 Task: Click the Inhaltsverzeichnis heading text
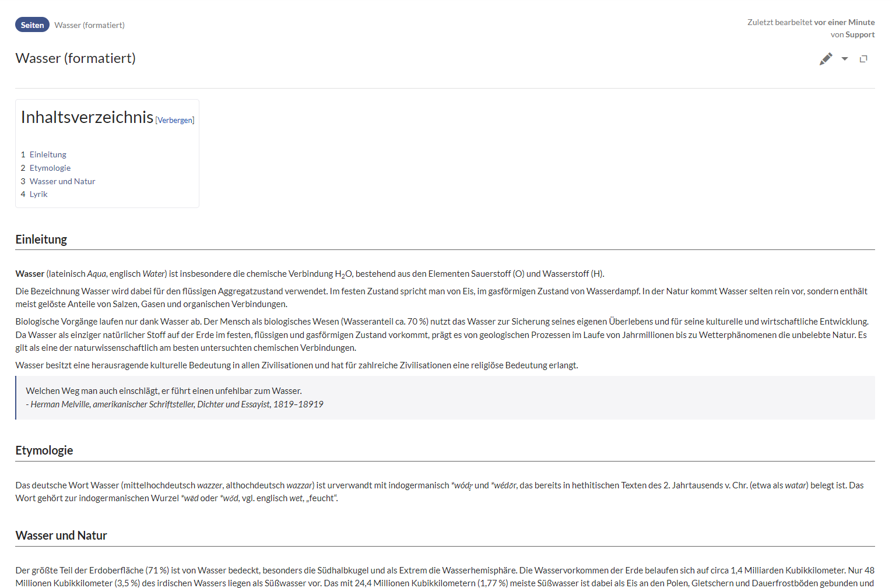tap(87, 117)
